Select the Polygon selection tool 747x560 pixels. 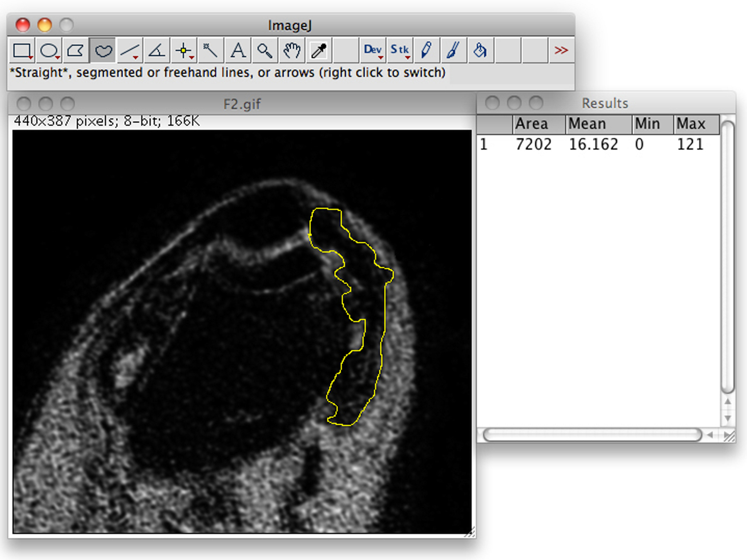pyautogui.click(x=76, y=51)
